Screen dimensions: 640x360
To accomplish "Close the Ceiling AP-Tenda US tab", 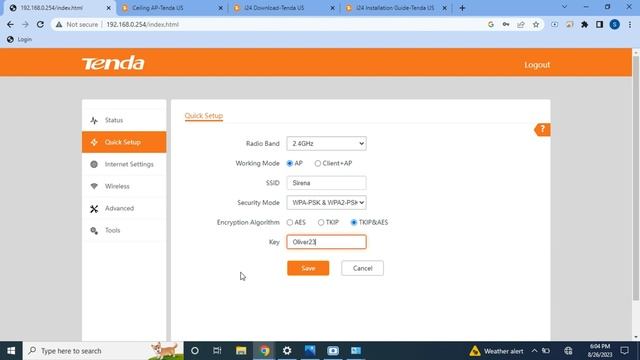I will [220, 8].
